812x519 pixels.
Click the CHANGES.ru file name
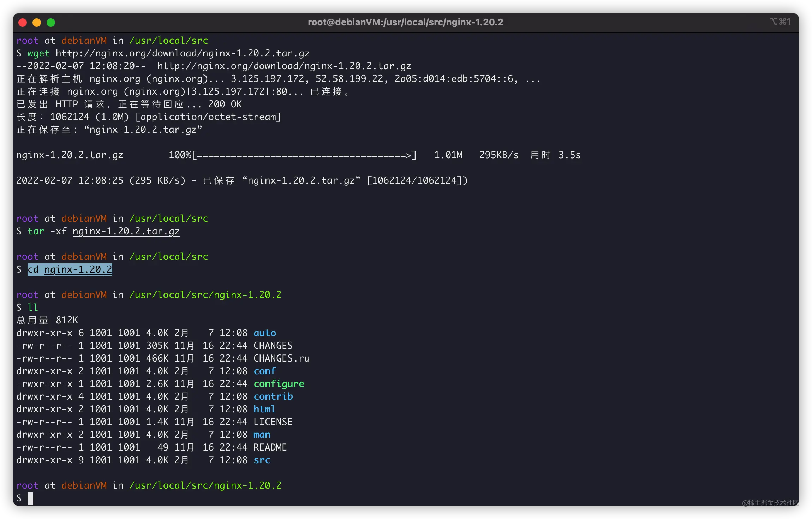coord(281,358)
